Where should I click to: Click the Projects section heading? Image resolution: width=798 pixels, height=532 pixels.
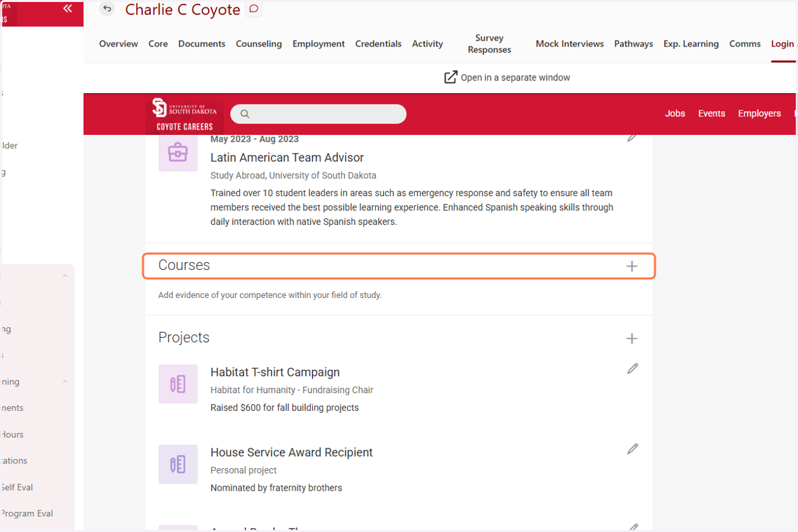click(184, 338)
